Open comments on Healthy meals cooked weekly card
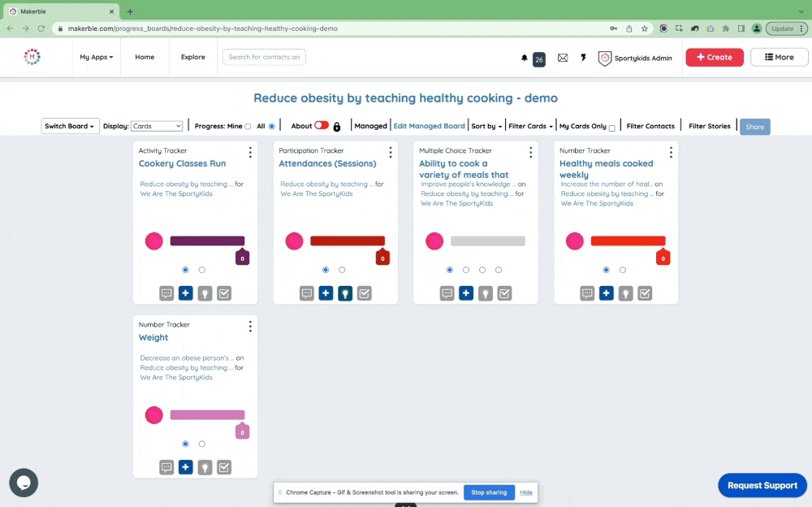Viewport: 812px width, 507px height. (x=587, y=293)
